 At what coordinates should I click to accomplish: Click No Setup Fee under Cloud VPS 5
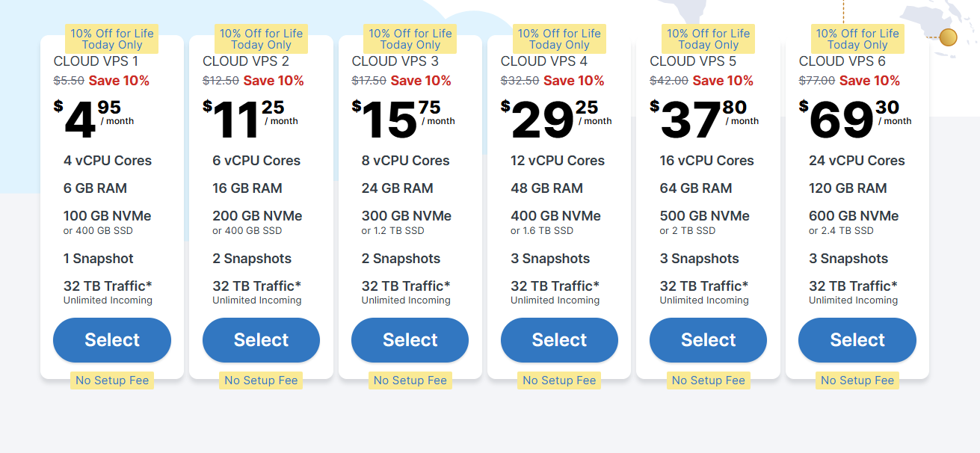708,380
